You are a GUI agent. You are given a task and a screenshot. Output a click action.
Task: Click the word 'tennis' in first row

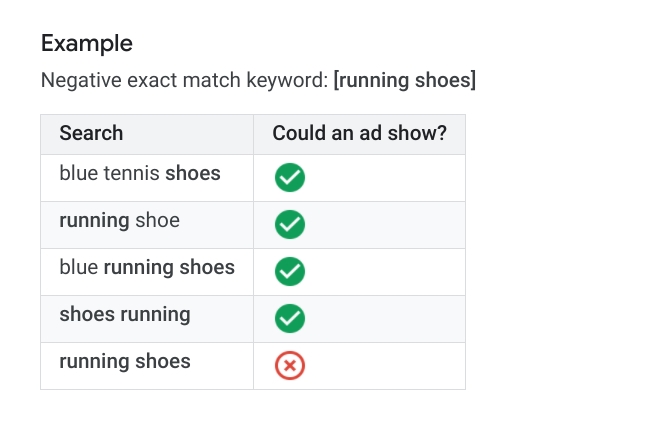click(x=131, y=174)
